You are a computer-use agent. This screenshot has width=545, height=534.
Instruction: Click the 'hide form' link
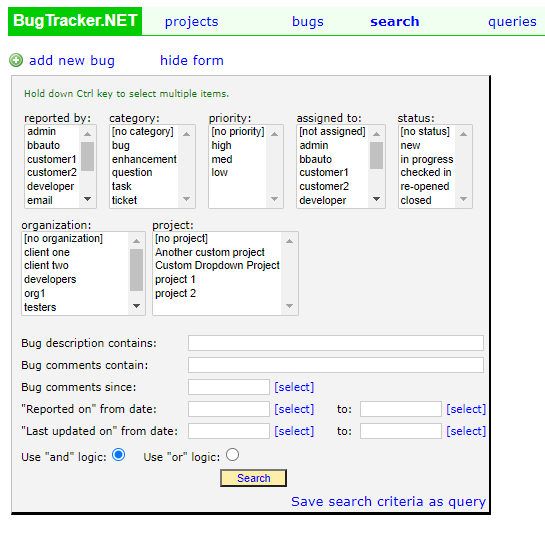(x=192, y=60)
